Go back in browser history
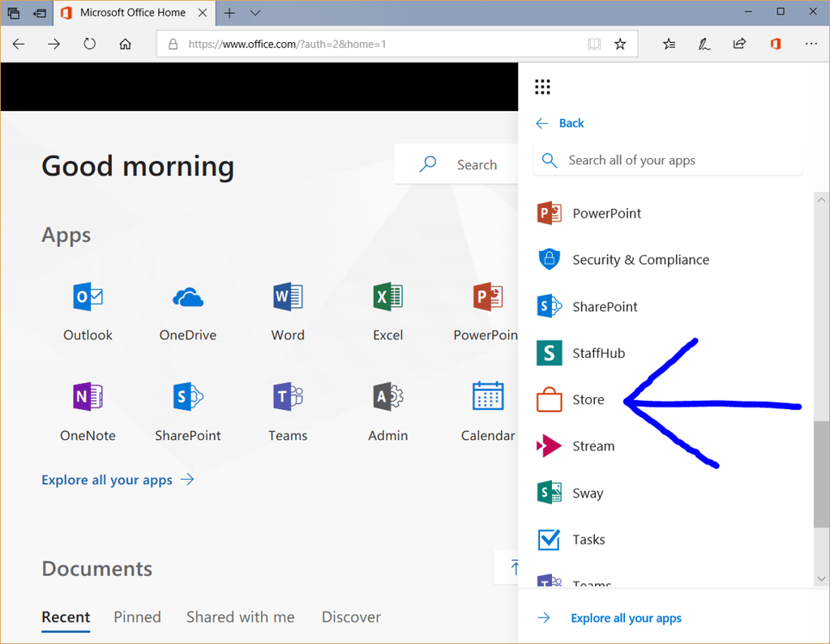This screenshot has width=830, height=644. point(19,44)
